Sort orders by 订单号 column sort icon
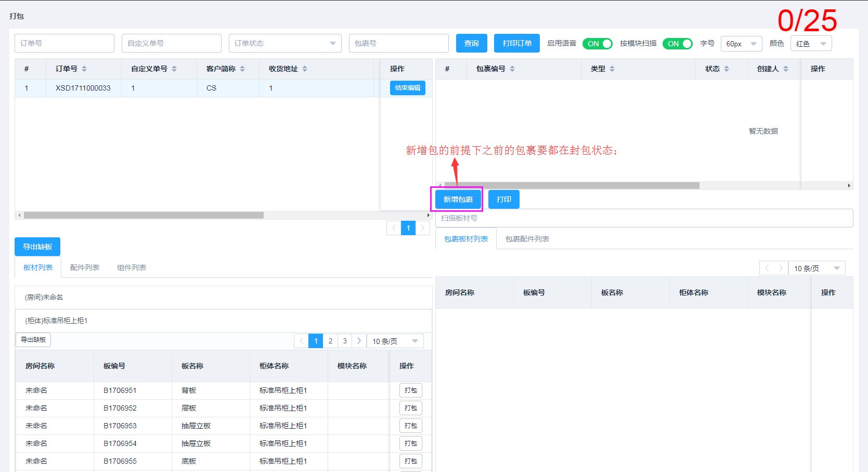 (x=84, y=69)
